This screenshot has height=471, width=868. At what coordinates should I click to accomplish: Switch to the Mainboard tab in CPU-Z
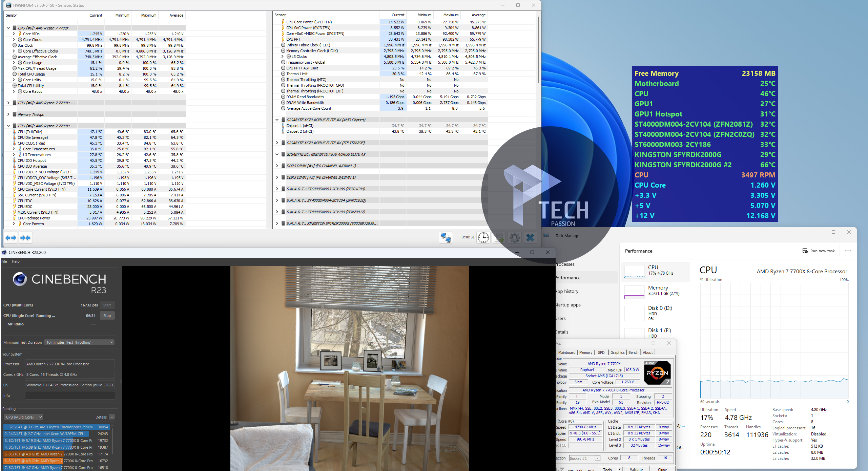566,352
